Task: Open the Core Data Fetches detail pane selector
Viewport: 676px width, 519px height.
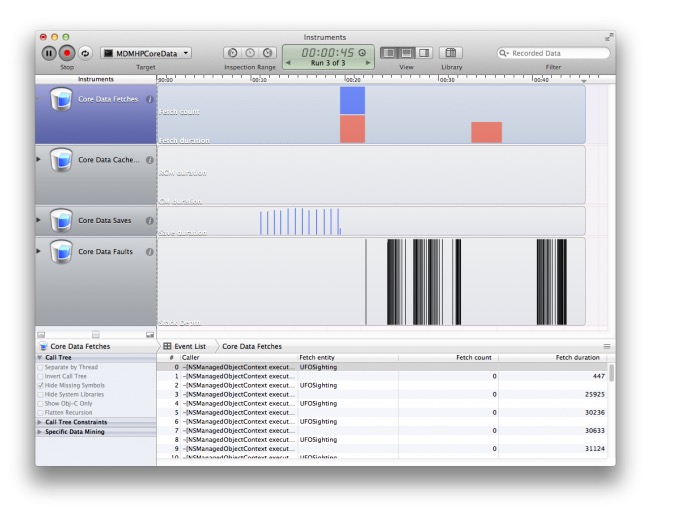Action: tap(75, 347)
